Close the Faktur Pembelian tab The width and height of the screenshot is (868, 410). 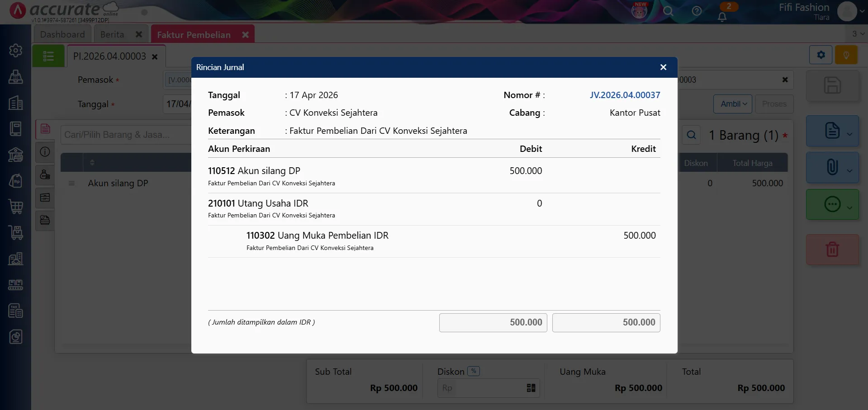point(245,35)
